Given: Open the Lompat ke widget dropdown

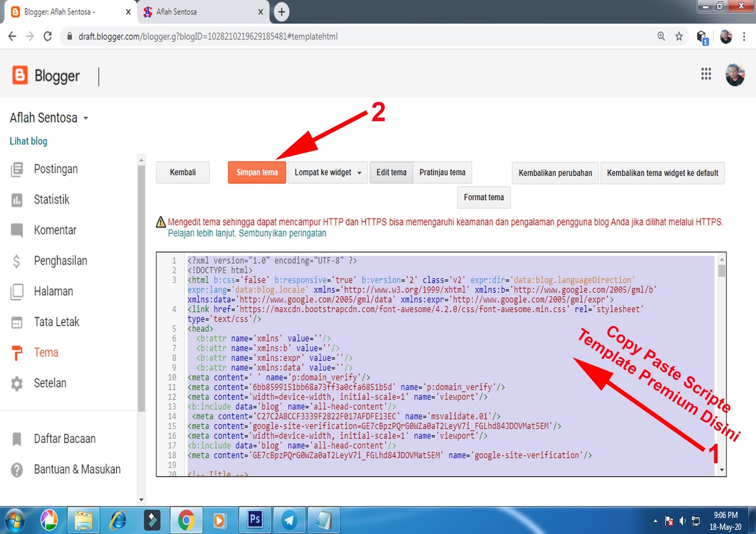Looking at the screenshot, I should pyautogui.click(x=327, y=172).
